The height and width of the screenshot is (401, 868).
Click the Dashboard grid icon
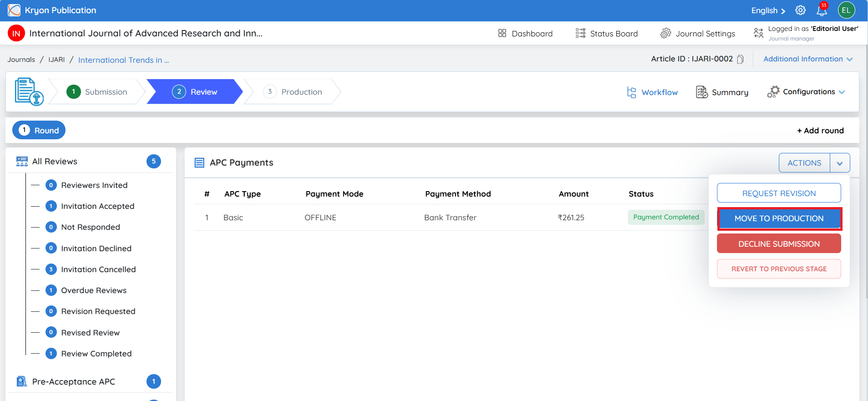pyautogui.click(x=502, y=33)
